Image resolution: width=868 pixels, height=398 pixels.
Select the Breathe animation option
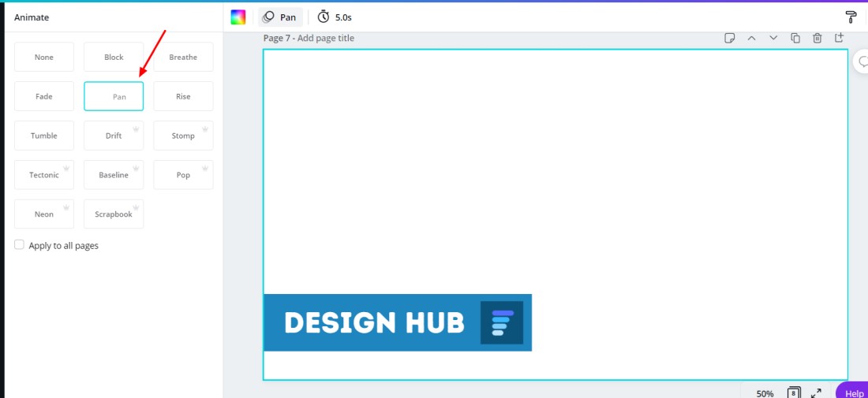(183, 57)
